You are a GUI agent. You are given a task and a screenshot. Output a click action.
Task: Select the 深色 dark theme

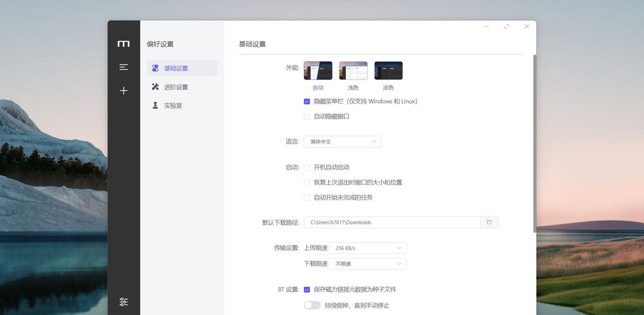pos(388,70)
